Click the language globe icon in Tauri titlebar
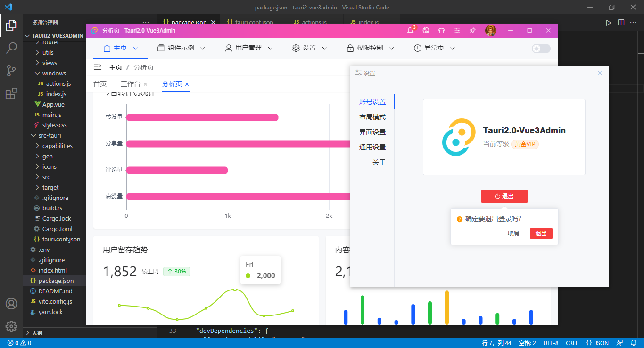The image size is (644, 348). pos(426,31)
